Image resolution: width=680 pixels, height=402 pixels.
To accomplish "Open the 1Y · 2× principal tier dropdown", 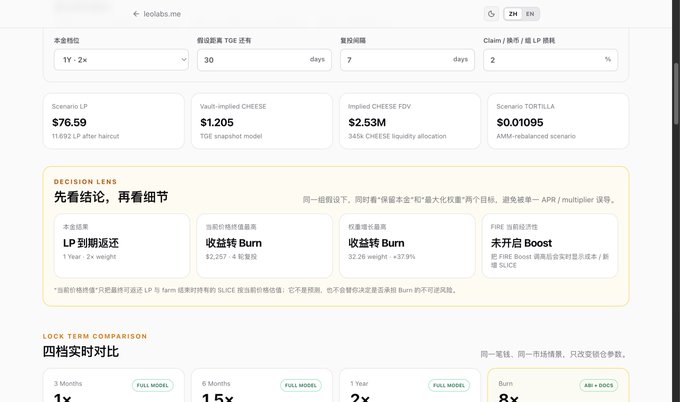I will click(121, 60).
